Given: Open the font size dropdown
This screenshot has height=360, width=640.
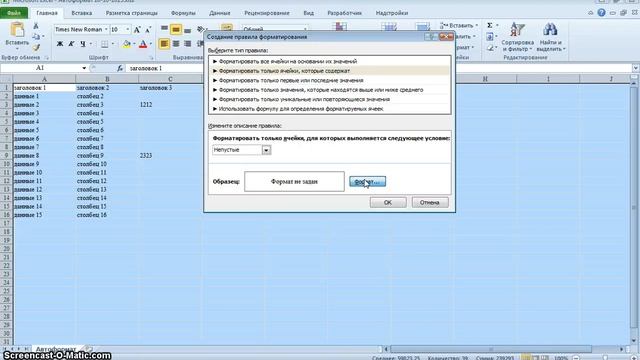Looking at the screenshot, I should [x=127, y=29].
